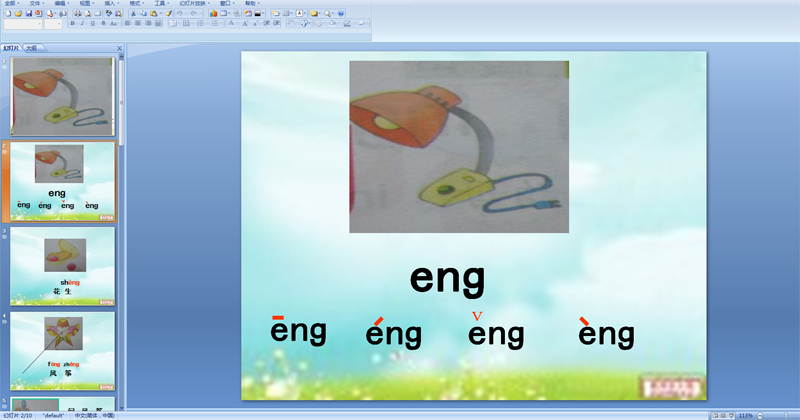Viewport: 800px width, 420px height.
Task: Click the zoom slider handle
Action: (x=786, y=416)
